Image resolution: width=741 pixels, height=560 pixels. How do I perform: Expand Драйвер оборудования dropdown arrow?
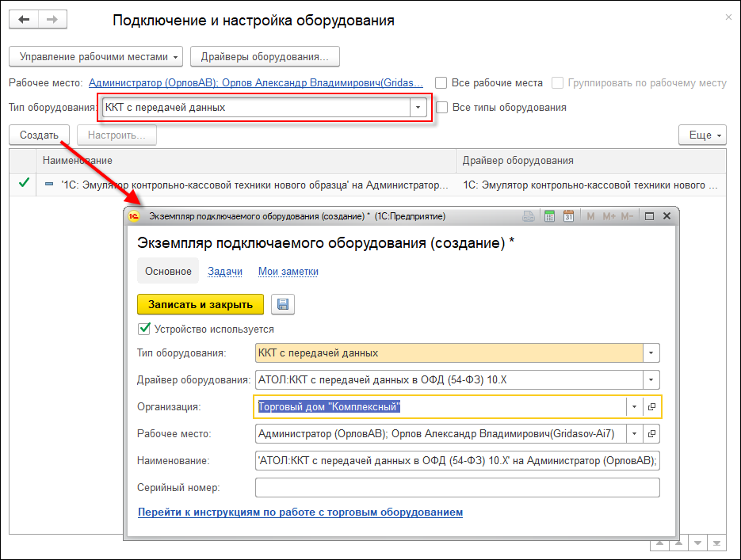pos(651,379)
